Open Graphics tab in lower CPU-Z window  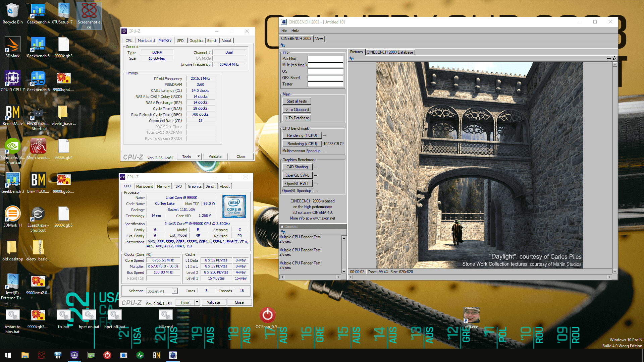pyautogui.click(x=195, y=186)
